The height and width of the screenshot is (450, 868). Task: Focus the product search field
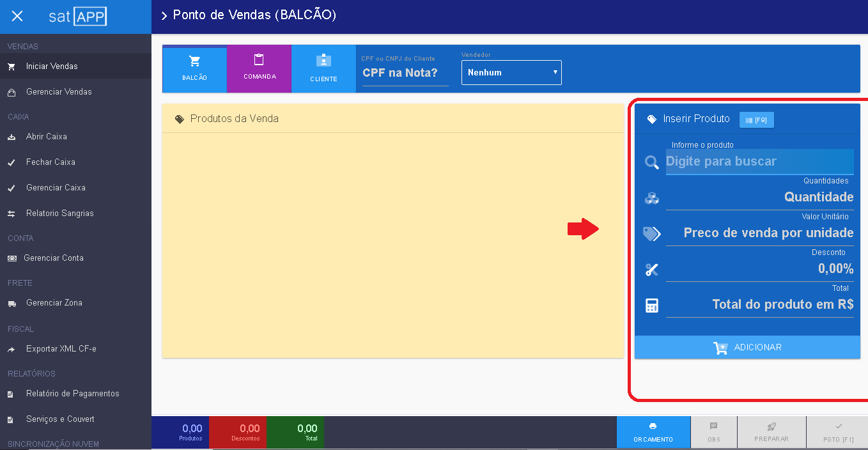[759, 162]
